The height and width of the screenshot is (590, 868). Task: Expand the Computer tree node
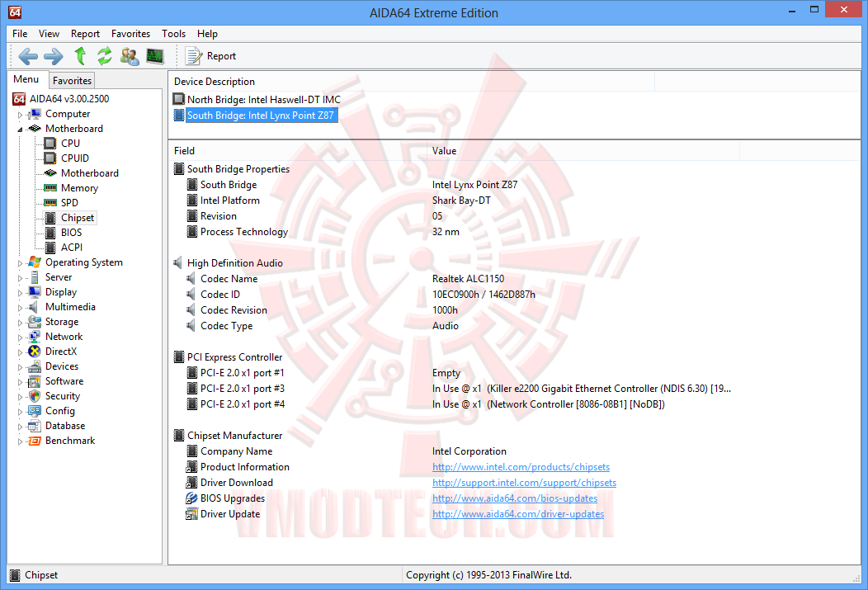20,115
